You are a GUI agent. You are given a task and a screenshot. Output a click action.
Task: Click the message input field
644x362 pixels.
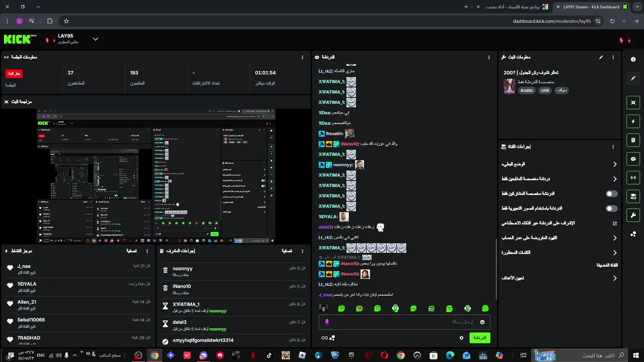click(x=404, y=322)
